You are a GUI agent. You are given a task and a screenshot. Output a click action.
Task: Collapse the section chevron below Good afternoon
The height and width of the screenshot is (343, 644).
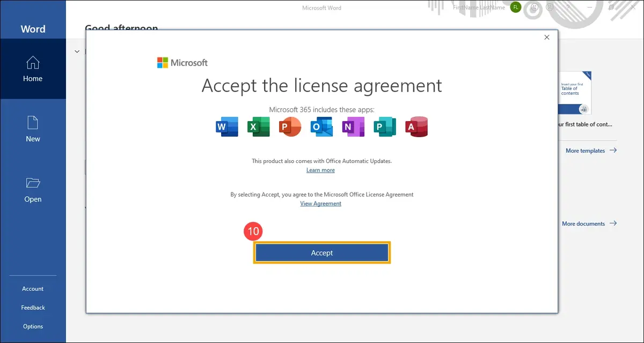(77, 51)
